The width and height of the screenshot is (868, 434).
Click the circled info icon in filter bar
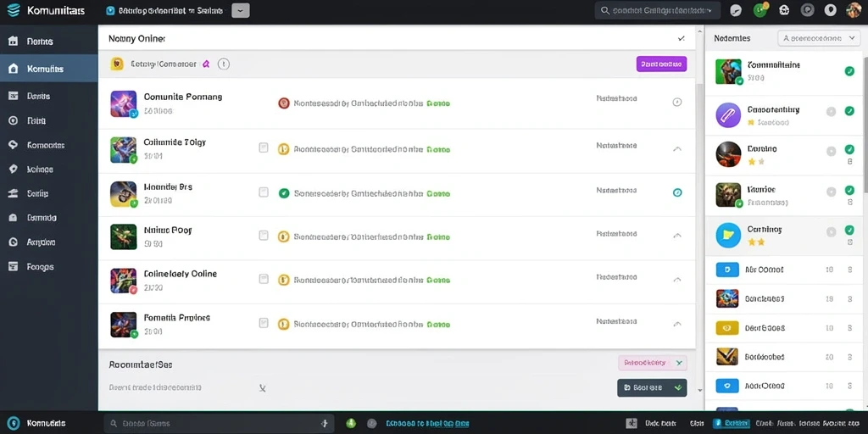point(224,64)
